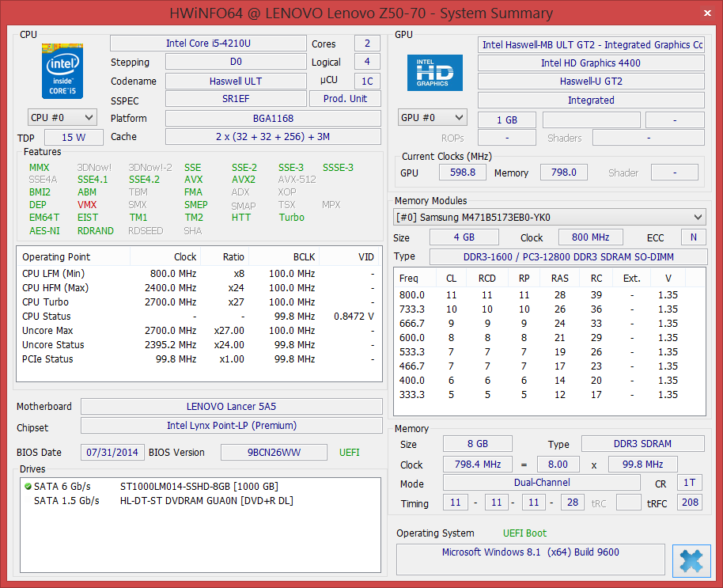This screenshot has width=723, height=588.
Task: Click the Intel HD Graphics 4400 field
Action: pyautogui.click(x=590, y=63)
